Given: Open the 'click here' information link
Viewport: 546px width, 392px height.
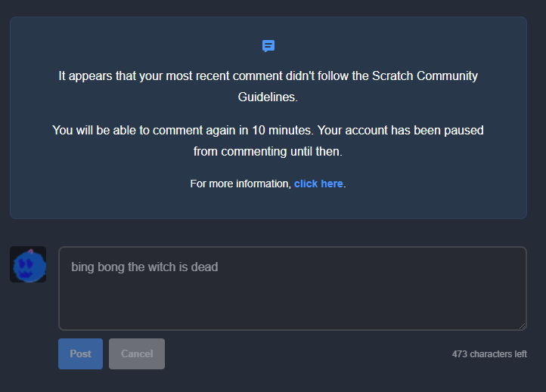Looking at the screenshot, I should pos(318,184).
